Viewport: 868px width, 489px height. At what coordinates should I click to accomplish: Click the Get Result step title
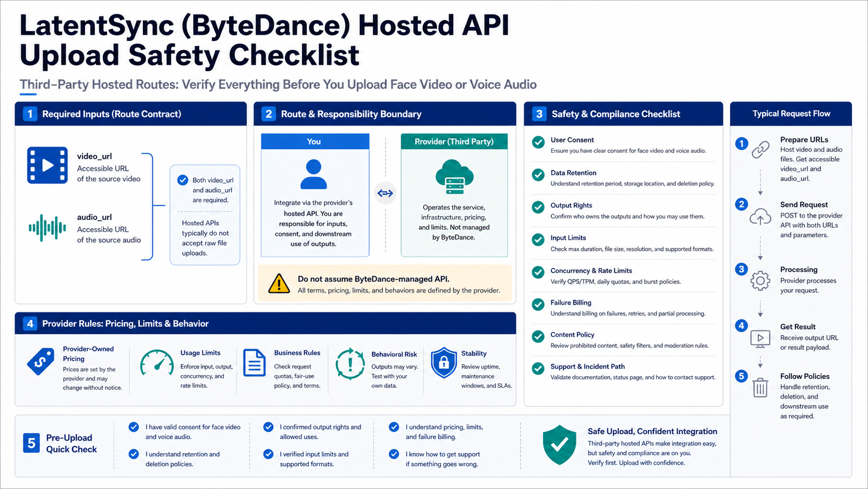click(798, 327)
